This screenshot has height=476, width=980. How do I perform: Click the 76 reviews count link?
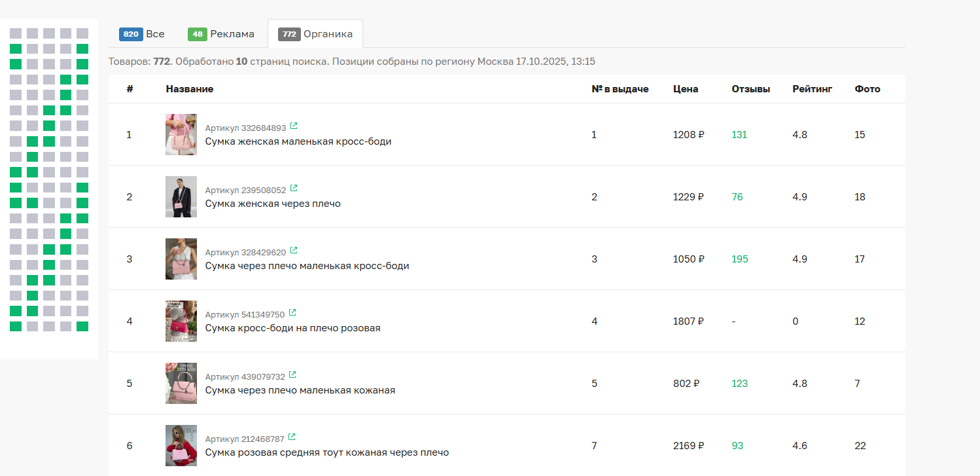(x=737, y=197)
